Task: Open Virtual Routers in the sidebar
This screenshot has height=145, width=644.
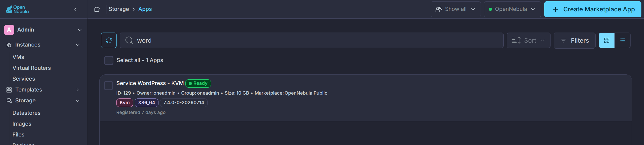Action: point(32,68)
